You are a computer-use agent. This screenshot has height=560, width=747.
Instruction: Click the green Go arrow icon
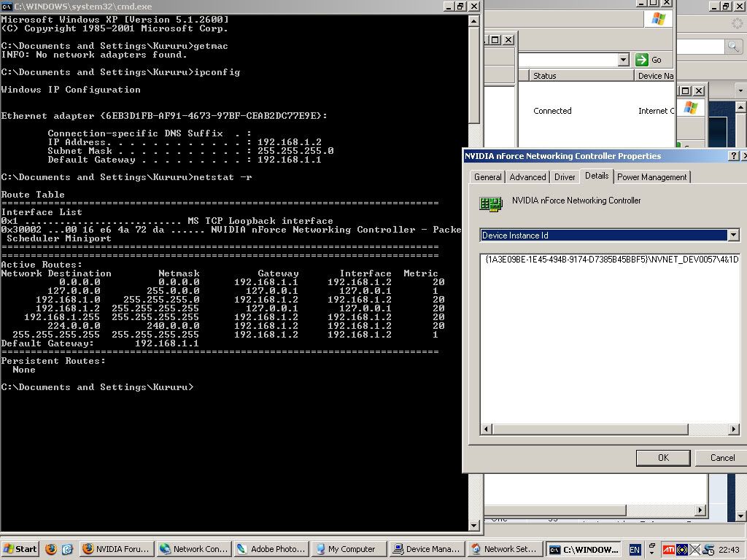pos(640,60)
